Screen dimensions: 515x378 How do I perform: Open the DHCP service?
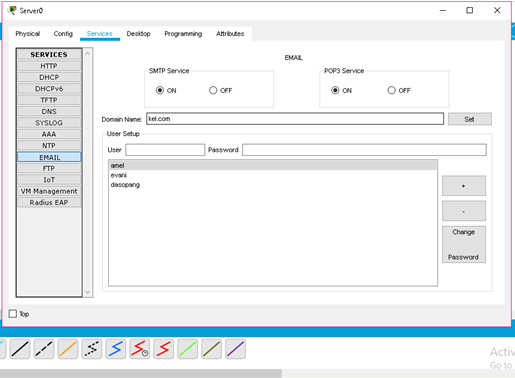(x=49, y=77)
